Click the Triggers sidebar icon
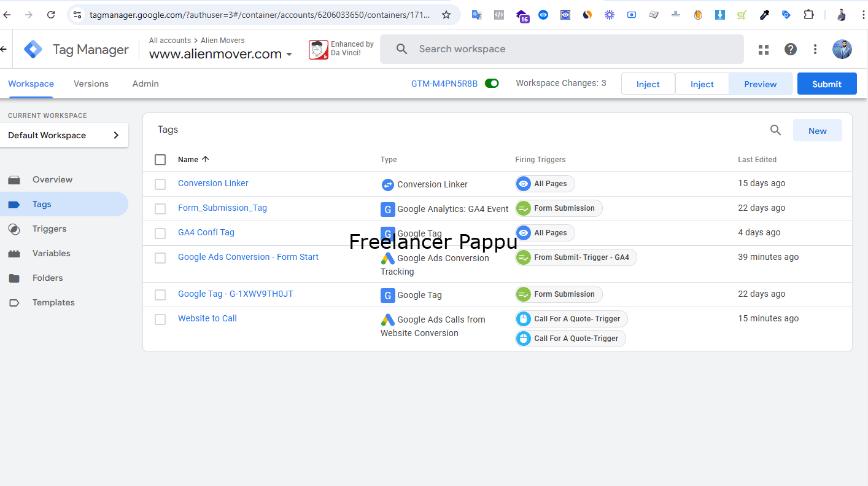 (14, 229)
